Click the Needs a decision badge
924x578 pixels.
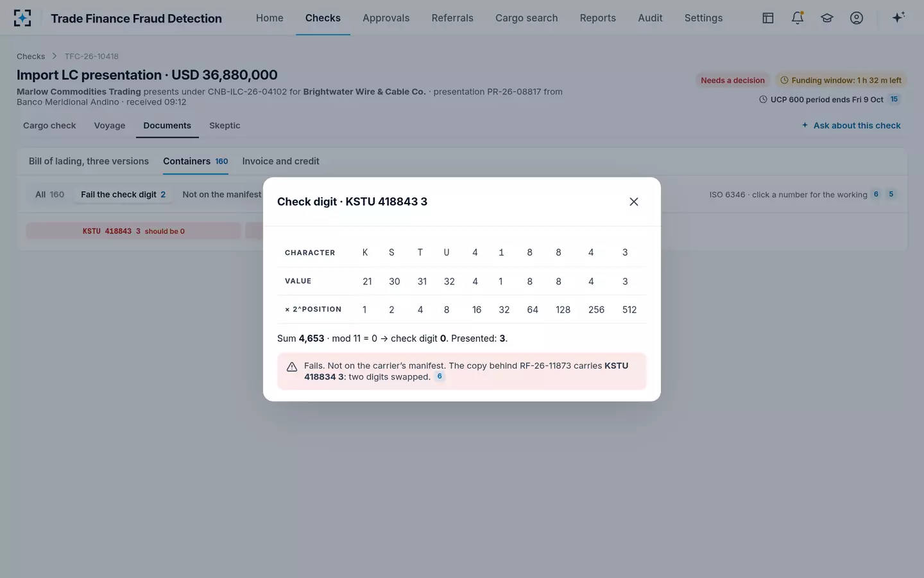733,80
